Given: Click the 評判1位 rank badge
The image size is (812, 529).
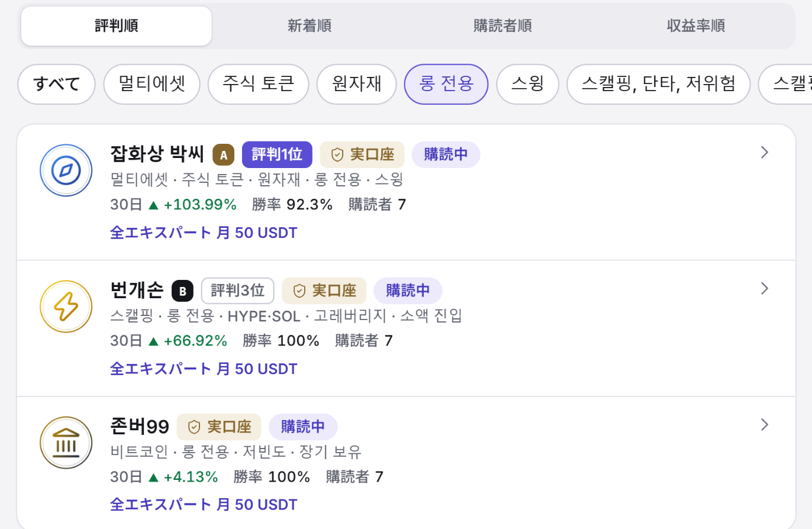Looking at the screenshot, I should (x=277, y=154).
